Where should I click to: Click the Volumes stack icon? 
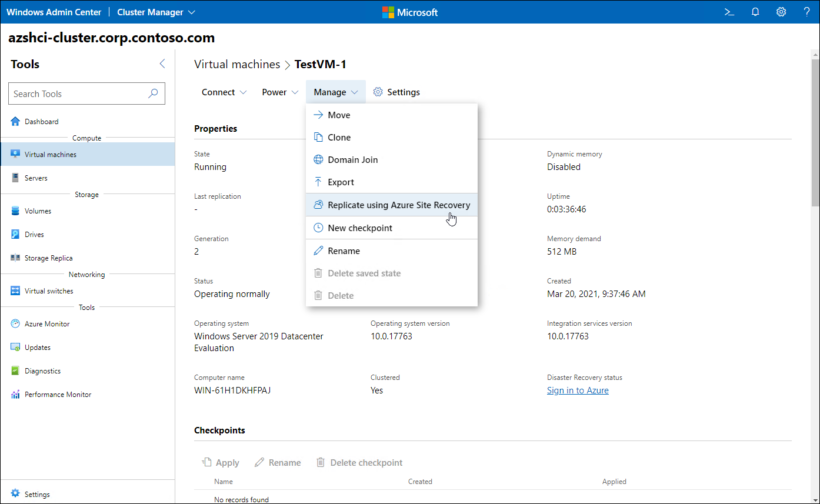pos(15,211)
